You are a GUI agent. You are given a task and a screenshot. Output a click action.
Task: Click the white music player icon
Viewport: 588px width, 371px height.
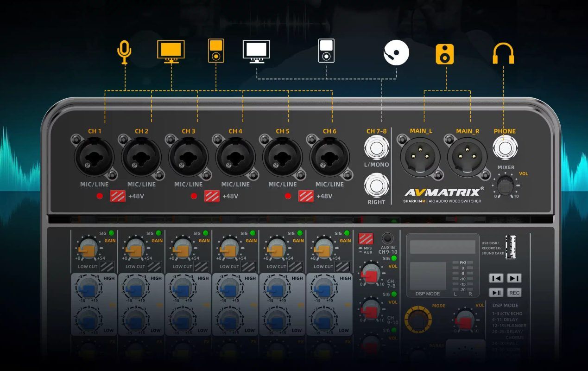point(326,51)
